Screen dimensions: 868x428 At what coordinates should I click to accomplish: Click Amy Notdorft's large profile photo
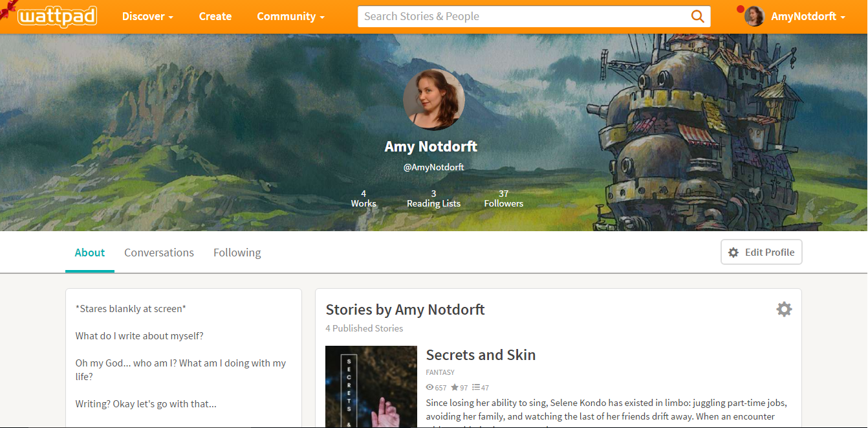(x=434, y=99)
